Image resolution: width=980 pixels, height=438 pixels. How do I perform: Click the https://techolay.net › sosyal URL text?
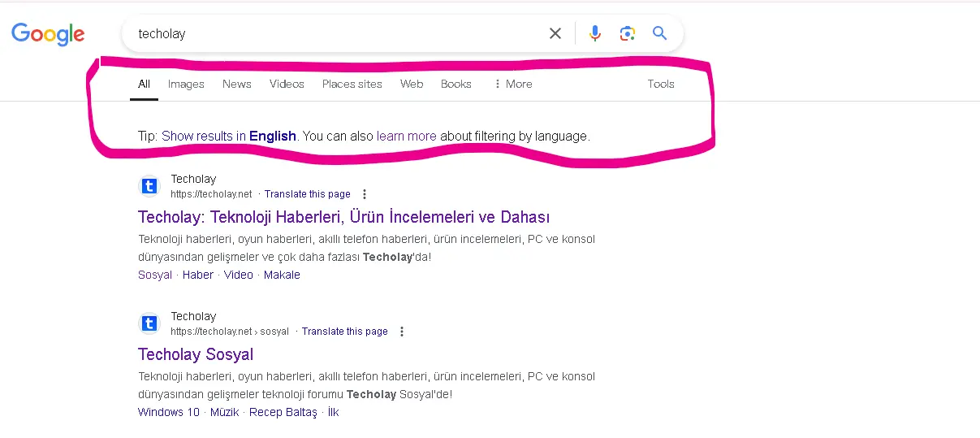230,332
